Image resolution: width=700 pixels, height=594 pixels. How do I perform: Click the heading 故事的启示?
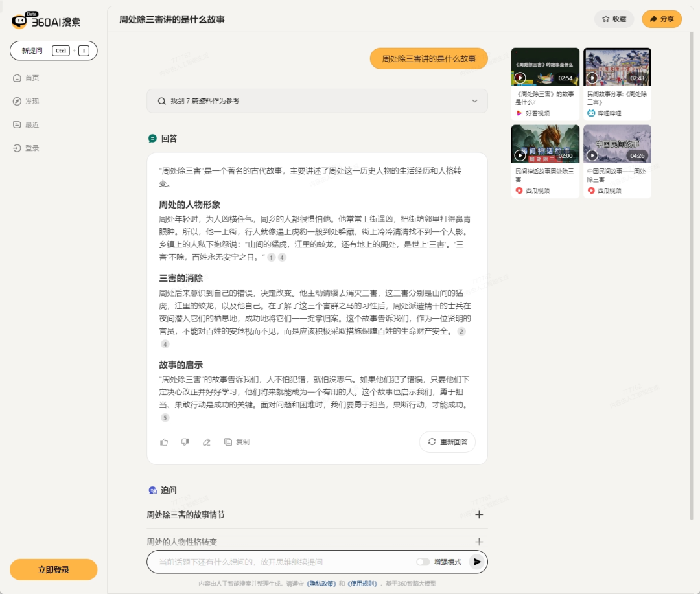181,365
